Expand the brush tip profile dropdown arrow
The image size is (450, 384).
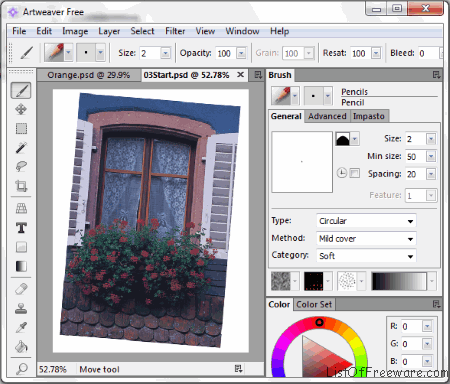[x=355, y=139]
